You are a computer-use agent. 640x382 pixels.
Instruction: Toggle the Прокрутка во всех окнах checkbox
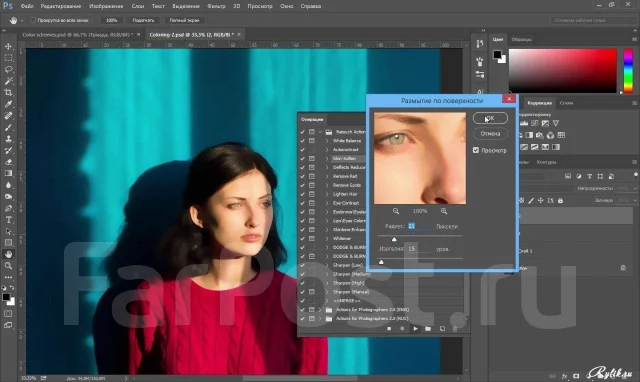[33, 20]
